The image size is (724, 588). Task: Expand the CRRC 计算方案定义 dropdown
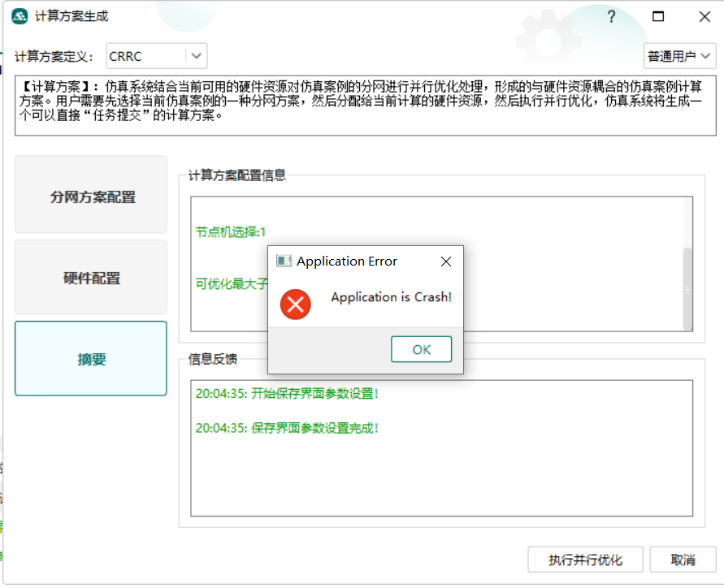click(195, 56)
